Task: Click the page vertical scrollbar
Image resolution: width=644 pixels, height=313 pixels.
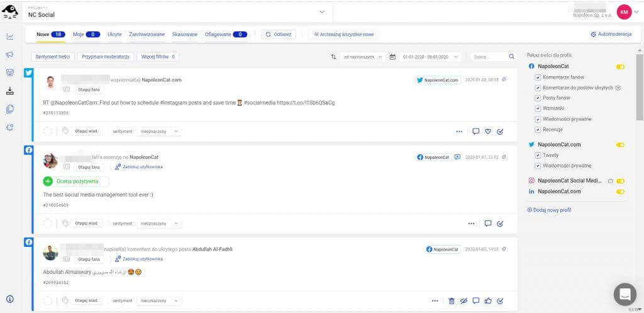Action: click(x=640, y=88)
